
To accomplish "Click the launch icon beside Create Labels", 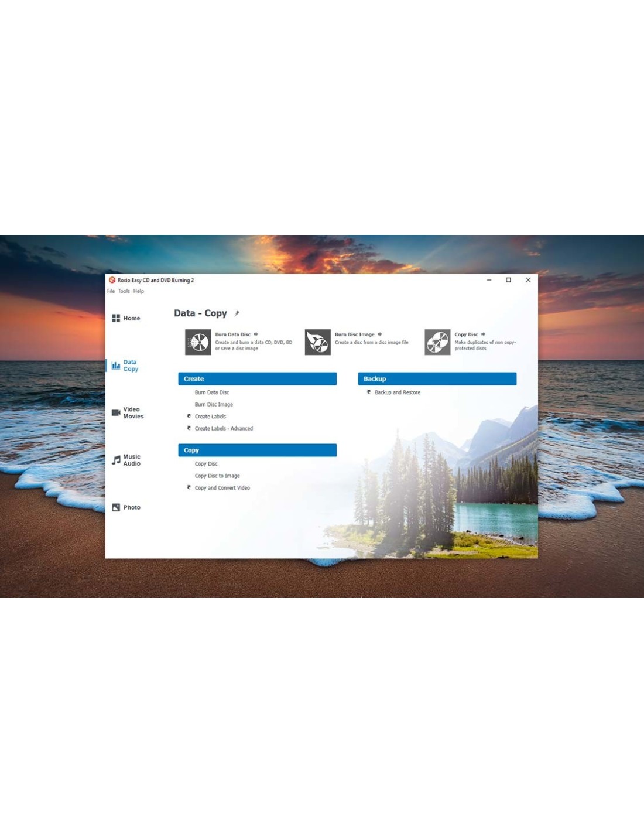I will click(189, 416).
